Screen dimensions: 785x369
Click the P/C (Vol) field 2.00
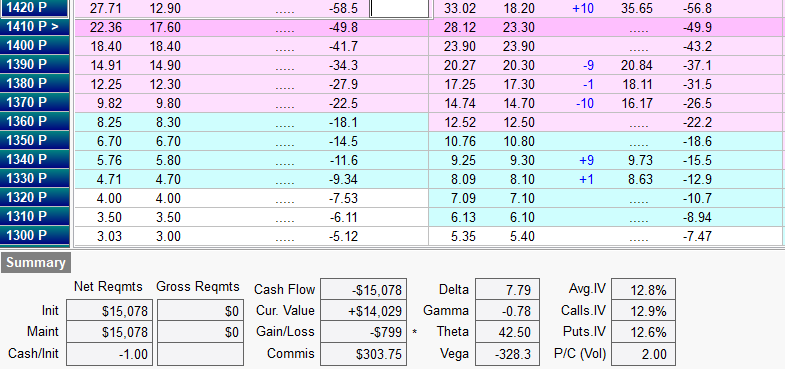click(644, 354)
